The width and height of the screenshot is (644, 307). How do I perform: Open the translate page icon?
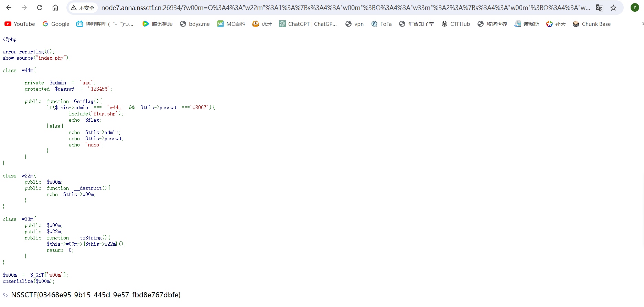click(600, 8)
